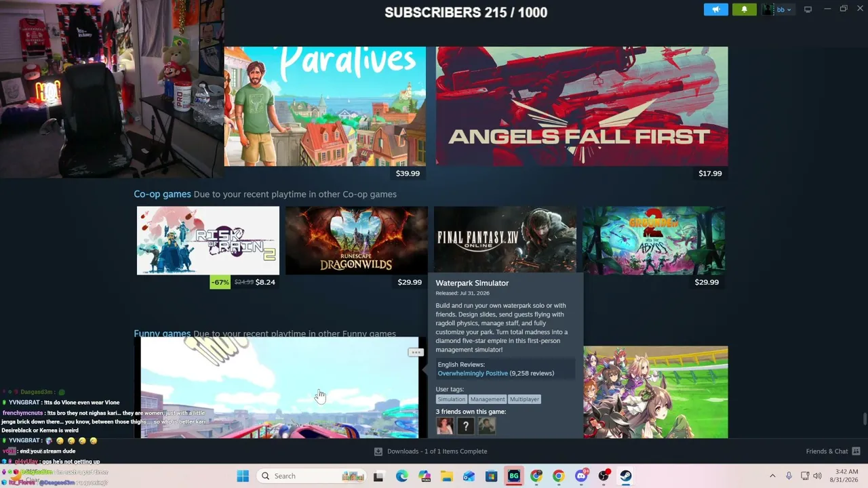
Task: Open the third friend's avatar in popup
Action: [x=487, y=426]
